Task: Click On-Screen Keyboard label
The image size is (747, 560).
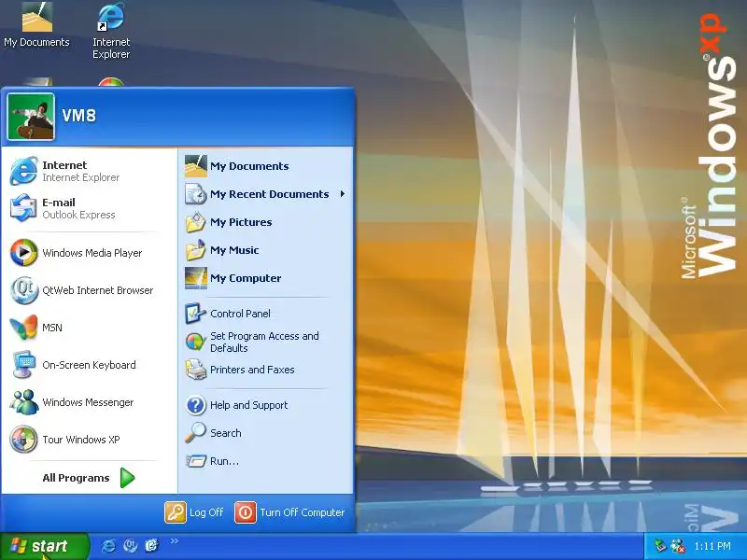Action: 89,365
